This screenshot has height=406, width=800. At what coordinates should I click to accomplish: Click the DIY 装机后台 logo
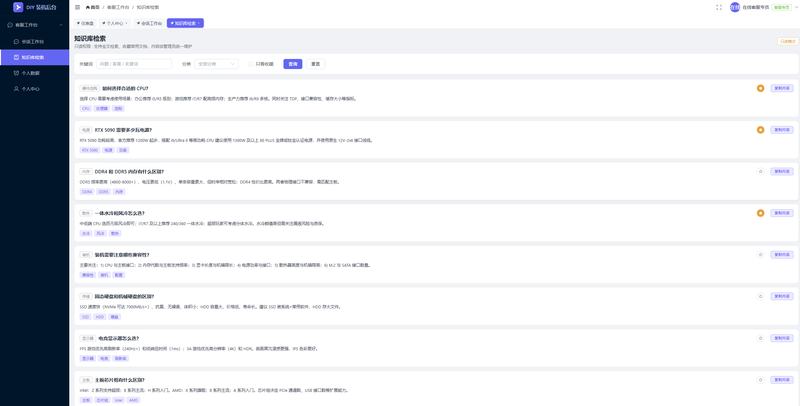pos(35,7)
